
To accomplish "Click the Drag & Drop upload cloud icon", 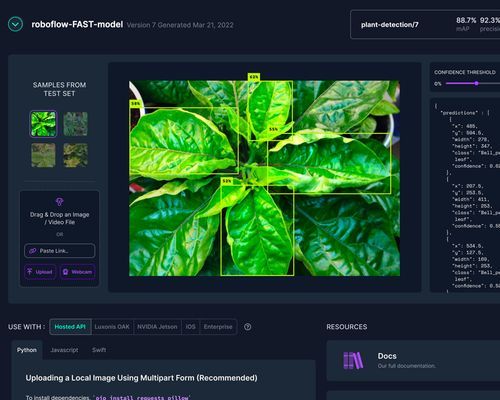I will [60, 202].
